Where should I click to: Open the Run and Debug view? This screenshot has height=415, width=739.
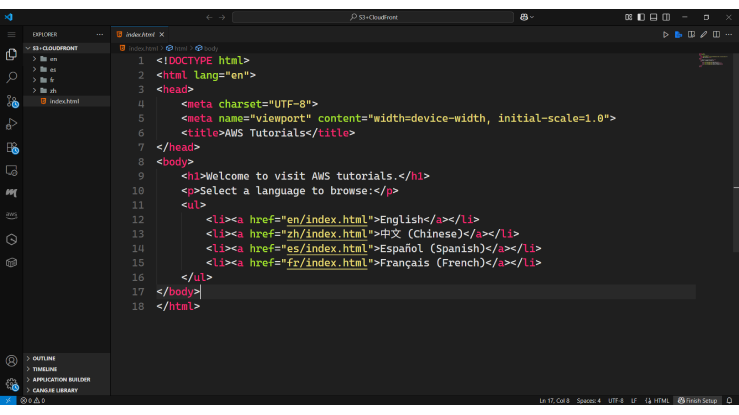click(x=11, y=124)
